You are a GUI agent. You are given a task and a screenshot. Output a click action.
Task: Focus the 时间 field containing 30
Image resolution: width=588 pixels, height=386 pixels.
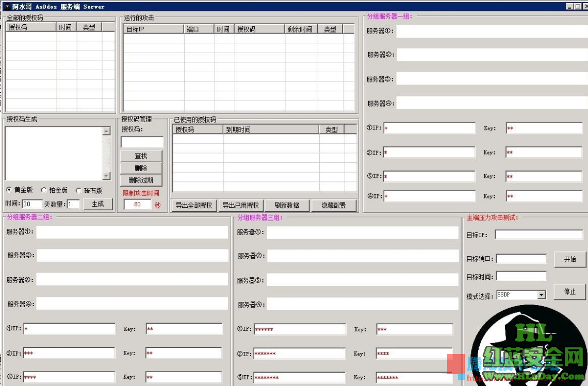coord(32,204)
